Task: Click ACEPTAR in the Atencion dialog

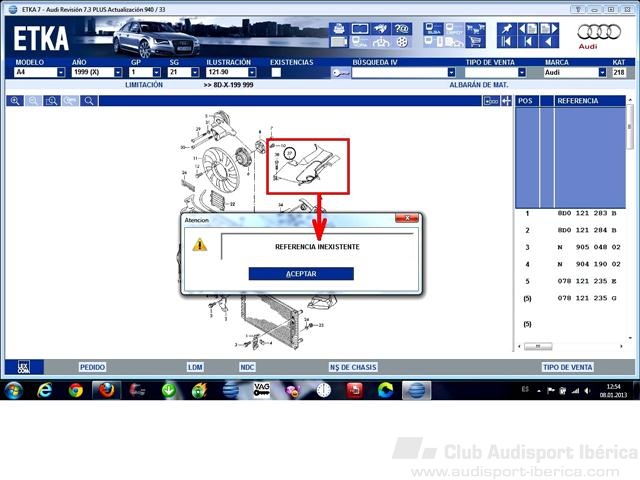Action: coord(301,274)
